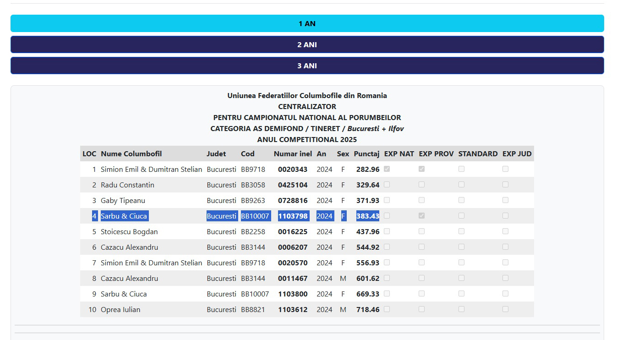The image size is (644, 340).
Task: Check EXP PROV for ring 0011467
Action: pyautogui.click(x=421, y=278)
